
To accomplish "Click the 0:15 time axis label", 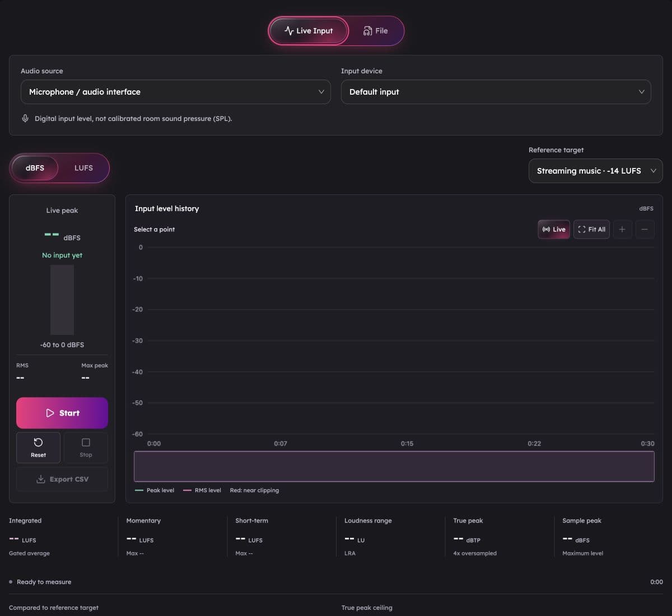I will pyautogui.click(x=407, y=444).
